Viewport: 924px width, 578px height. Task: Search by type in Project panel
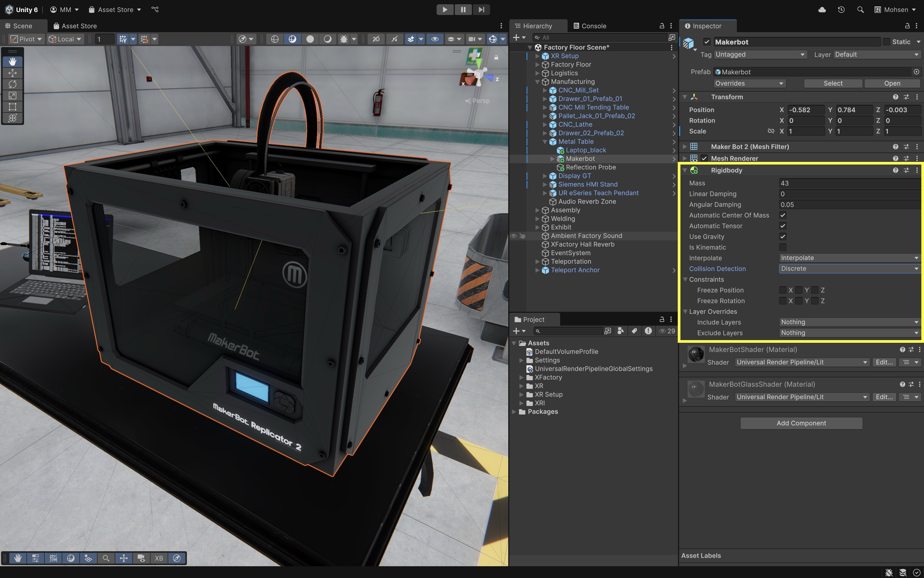click(x=621, y=331)
